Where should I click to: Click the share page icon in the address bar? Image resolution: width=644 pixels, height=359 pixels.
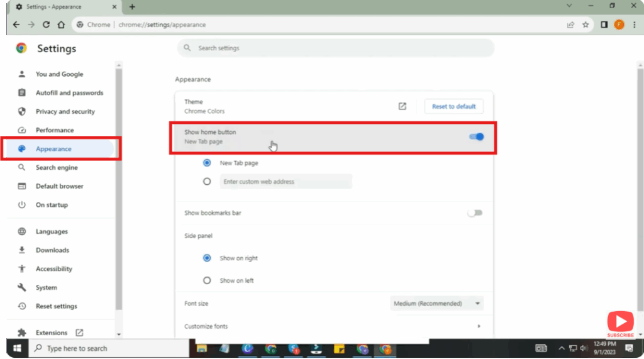(x=570, y=25)
